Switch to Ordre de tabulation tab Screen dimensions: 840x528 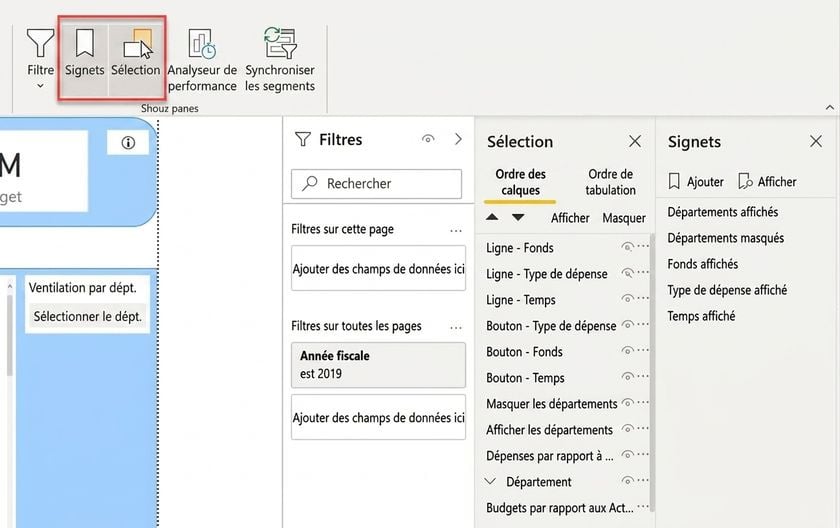tap(610, 182)
